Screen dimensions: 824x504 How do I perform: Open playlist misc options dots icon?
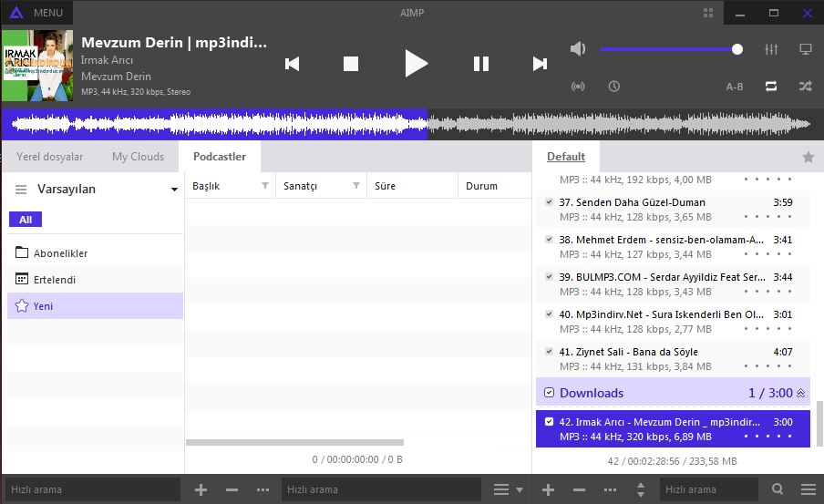(610, 489)
